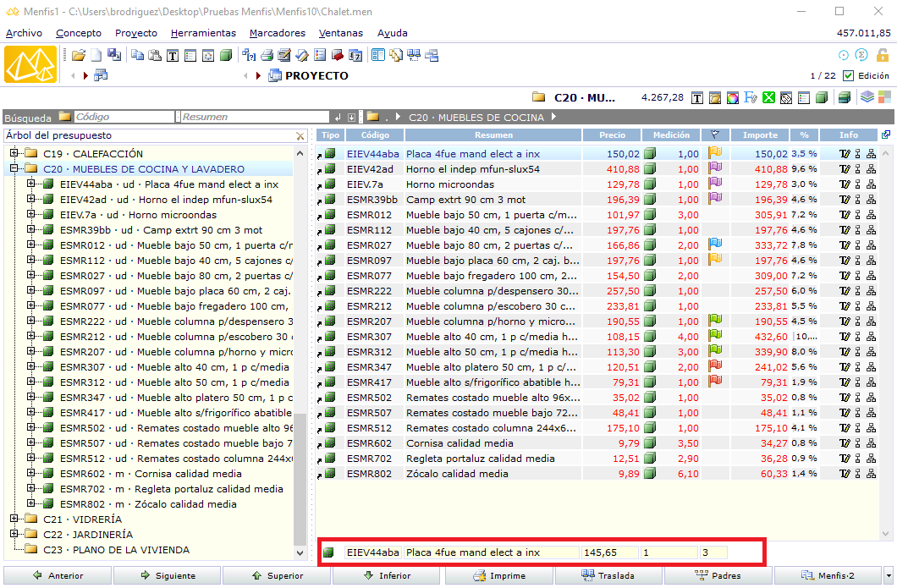897x588 pixels.
Task: Click the copy icon in the main toolbar
Action: tap(137, 56)
